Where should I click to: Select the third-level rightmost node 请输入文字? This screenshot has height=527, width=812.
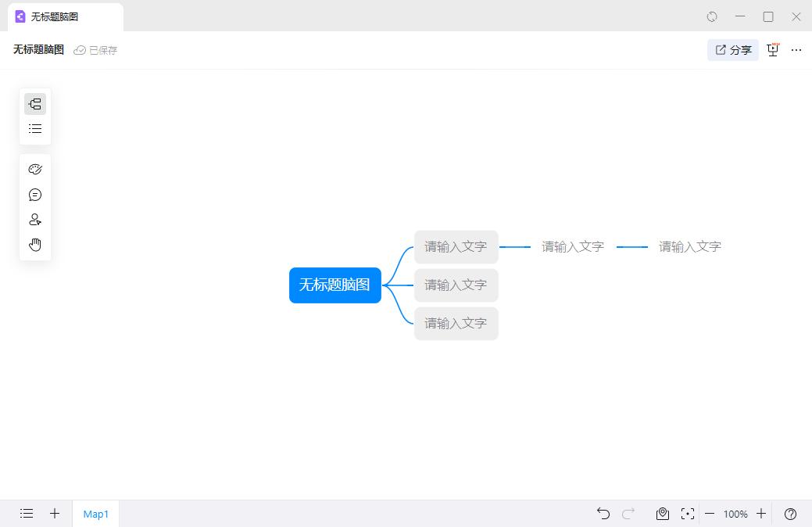point(690,246)
